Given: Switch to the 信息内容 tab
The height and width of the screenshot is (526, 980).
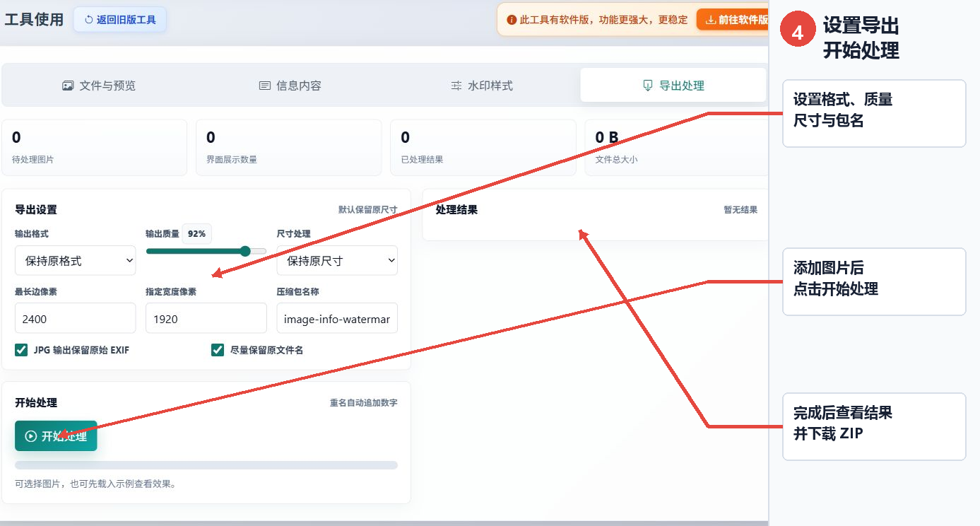Looking at the screenshot, I should point(290,86).
